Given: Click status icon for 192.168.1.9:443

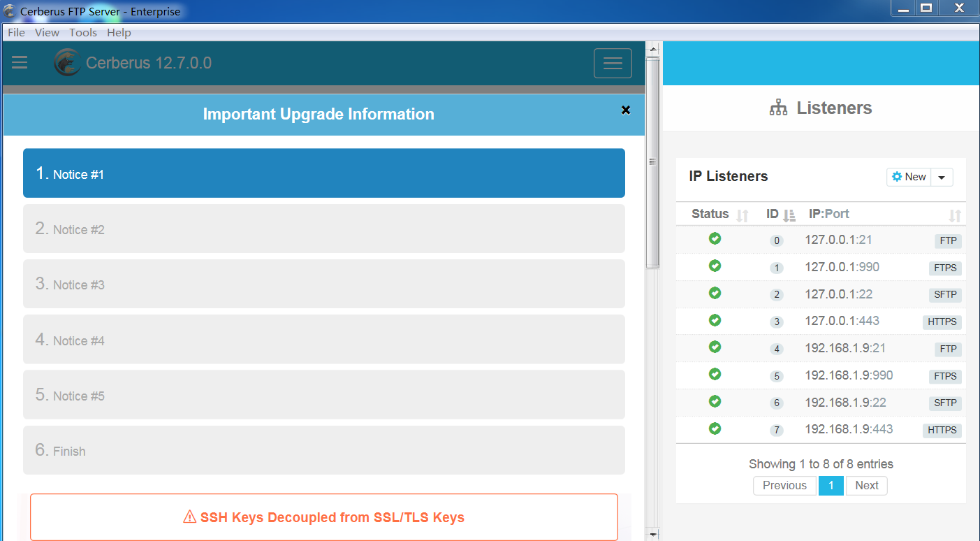Looking at the screenshot, I should coord(715,428).
